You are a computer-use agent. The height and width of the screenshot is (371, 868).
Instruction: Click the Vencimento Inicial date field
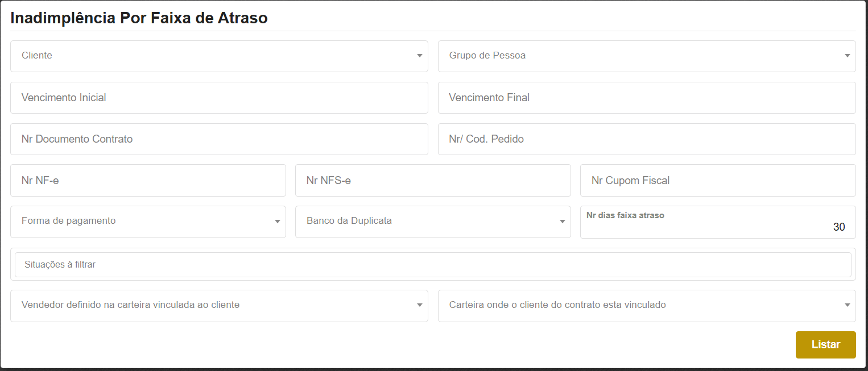[218, 98]
